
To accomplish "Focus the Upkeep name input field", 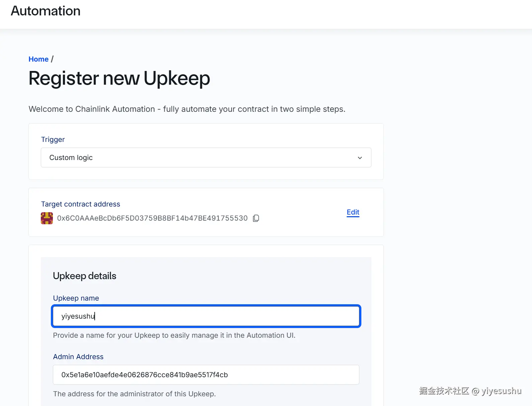I will 206,316.
